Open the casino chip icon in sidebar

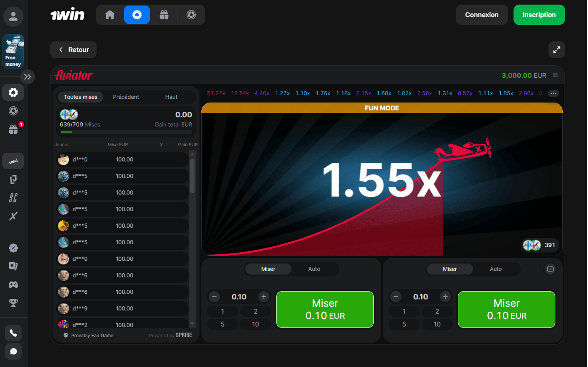13,92
